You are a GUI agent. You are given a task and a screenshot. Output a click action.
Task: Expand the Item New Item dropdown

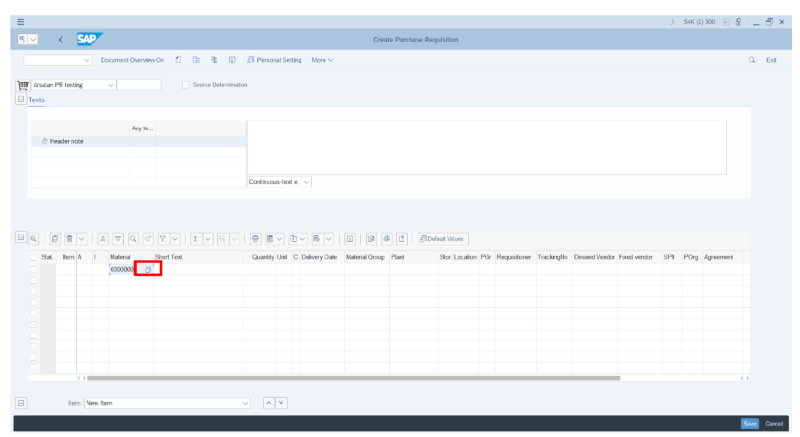click(245, 402)
